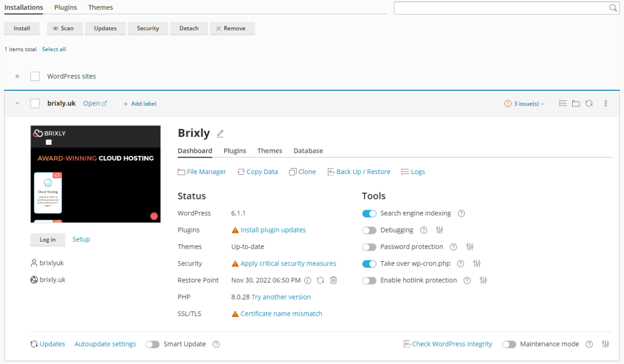This screenshot has height=364, width=624.
Task: Open folder icon in brixly.uk header row
Action: 576,103
